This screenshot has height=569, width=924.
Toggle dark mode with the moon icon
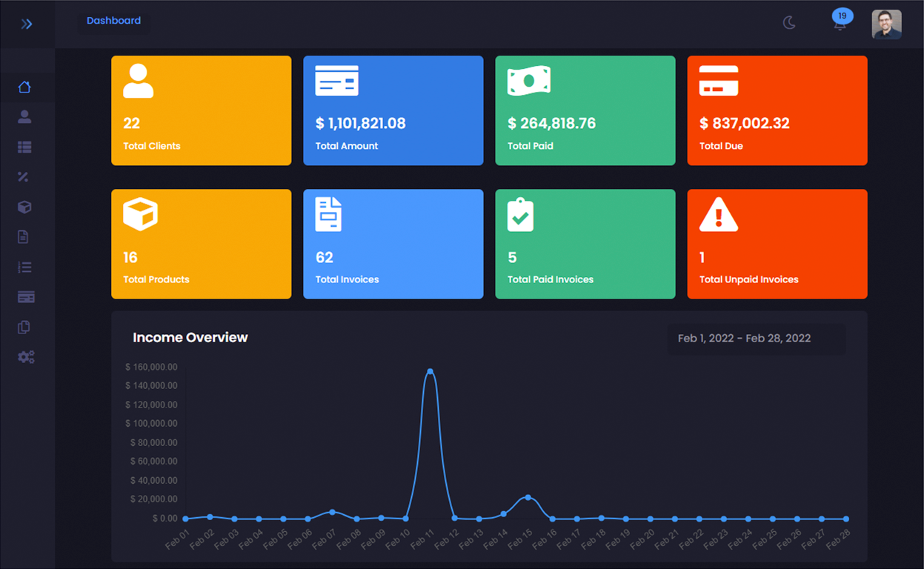(788, 23)
